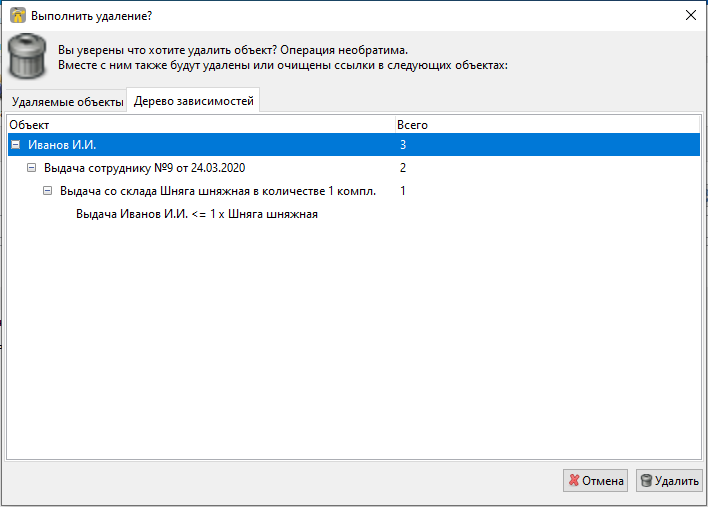
Task: Click the application icon in title bar
Action: [18, 15]
